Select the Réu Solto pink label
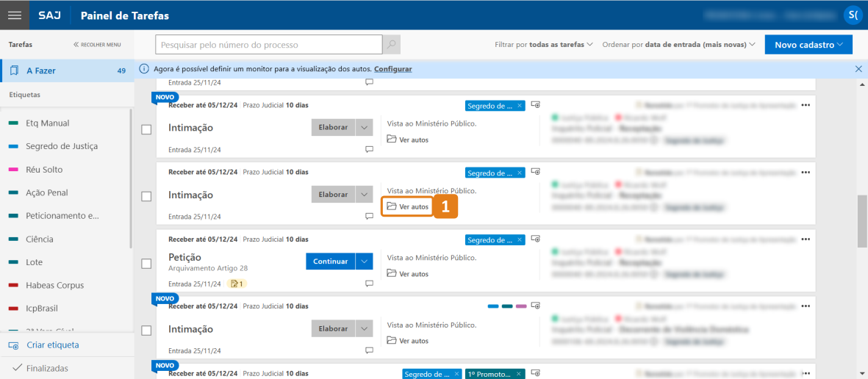The image size is (868, 379). click(44, 170)
